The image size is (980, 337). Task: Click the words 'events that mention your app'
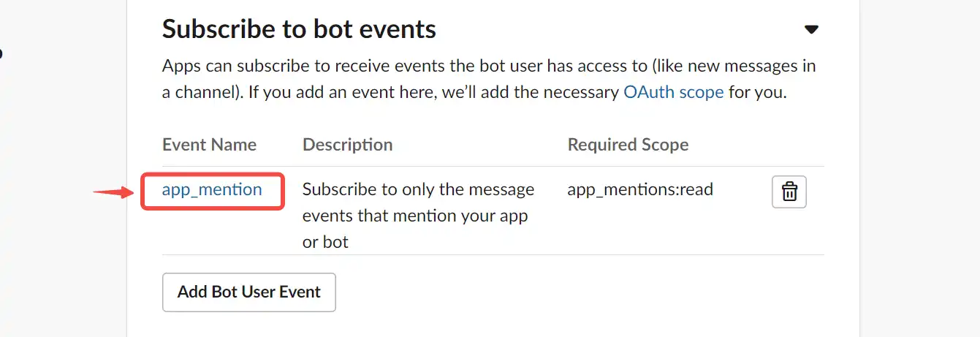[415, 216]
